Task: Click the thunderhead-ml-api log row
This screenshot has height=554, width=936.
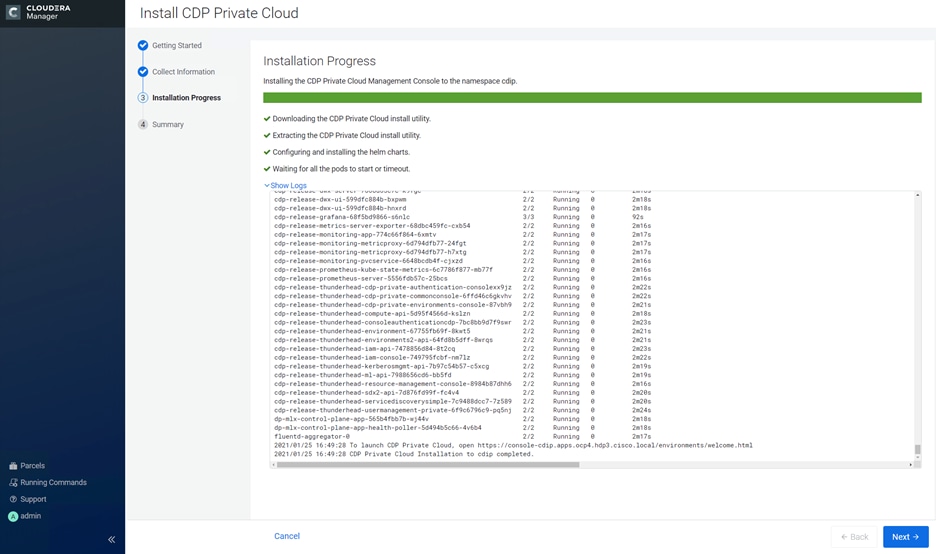Action: click(463, 375)
